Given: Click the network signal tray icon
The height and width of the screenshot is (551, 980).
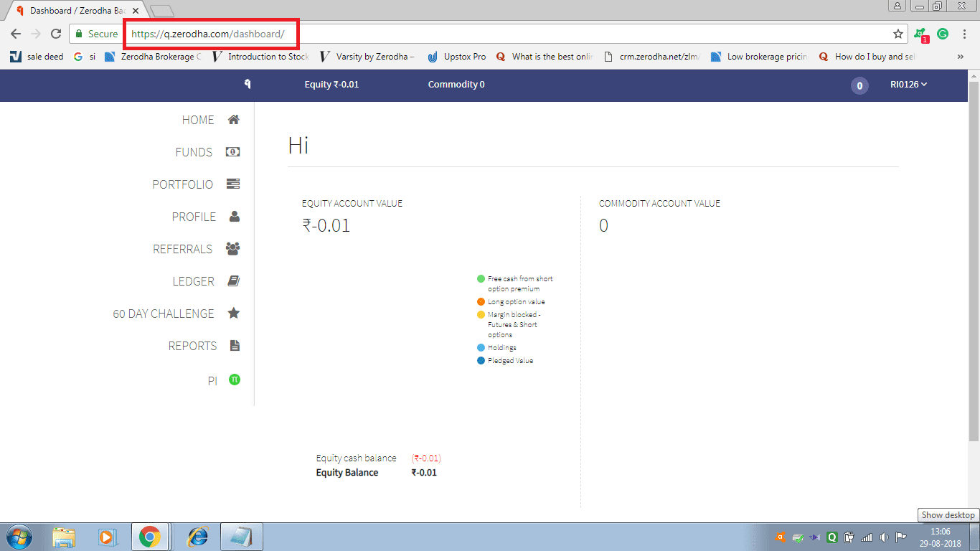Looking at the screenshot, I should pos(867,537).
